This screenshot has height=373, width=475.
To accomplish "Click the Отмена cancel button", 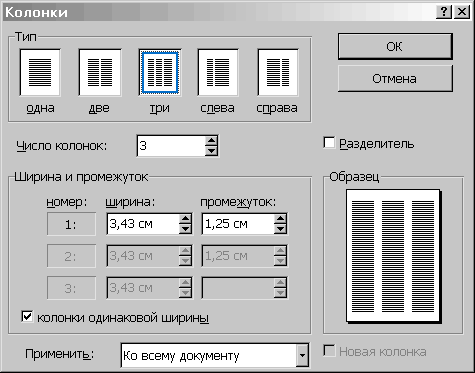I will [x=395, y=79].
